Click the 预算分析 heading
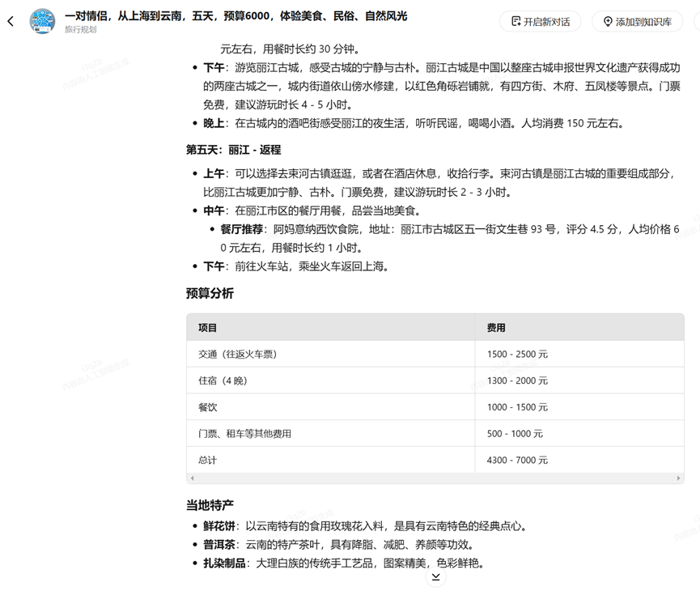 (210, 293)
